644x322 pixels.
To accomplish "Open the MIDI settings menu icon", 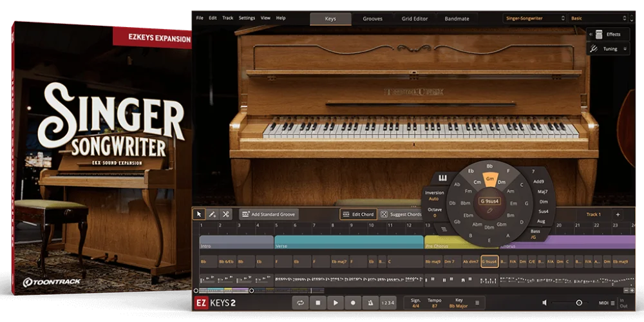I will [x=613, y=303].
